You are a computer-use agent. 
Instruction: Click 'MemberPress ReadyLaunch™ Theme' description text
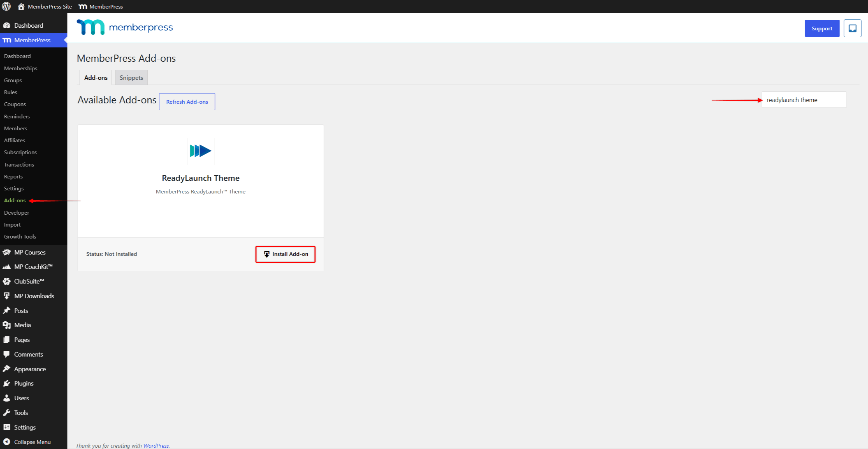tap(200, 192)
